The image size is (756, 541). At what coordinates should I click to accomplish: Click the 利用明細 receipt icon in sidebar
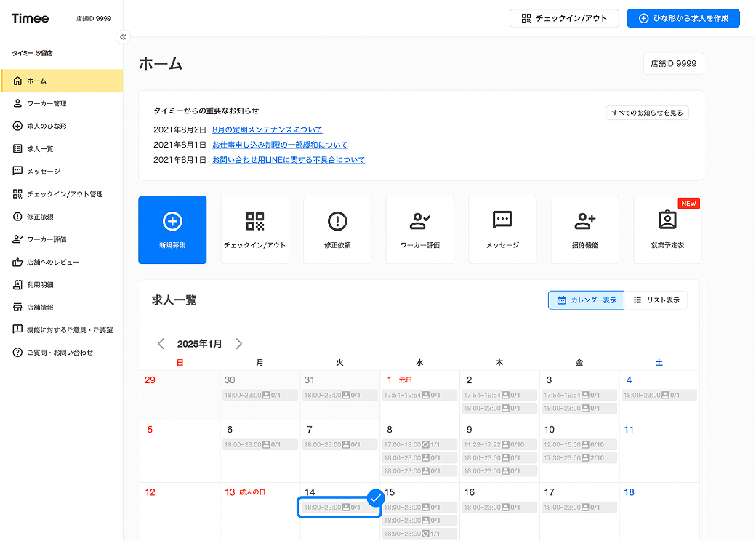[x=17, y=284]
